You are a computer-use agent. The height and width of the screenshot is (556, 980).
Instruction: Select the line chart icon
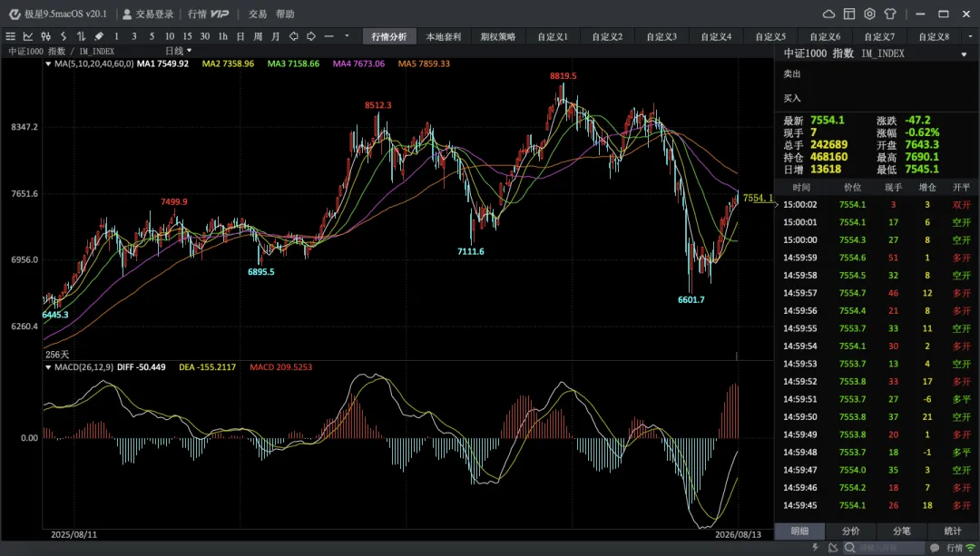[x=28, y=36]
